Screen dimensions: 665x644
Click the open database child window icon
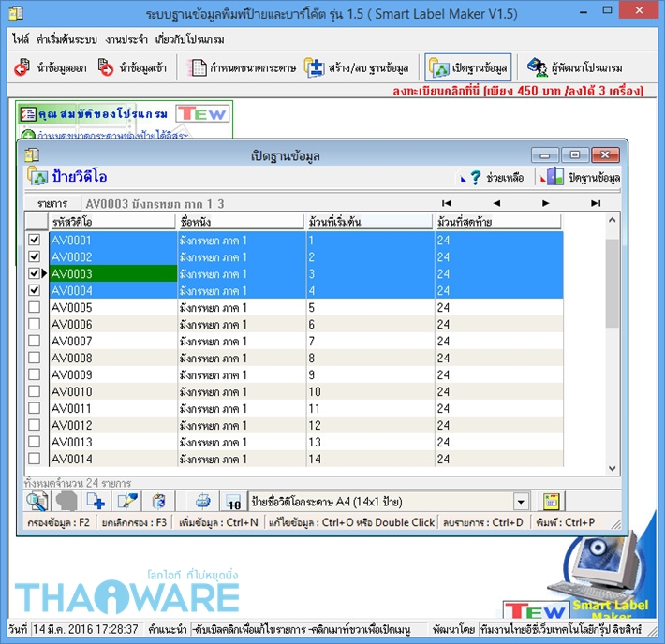[32, 155]
